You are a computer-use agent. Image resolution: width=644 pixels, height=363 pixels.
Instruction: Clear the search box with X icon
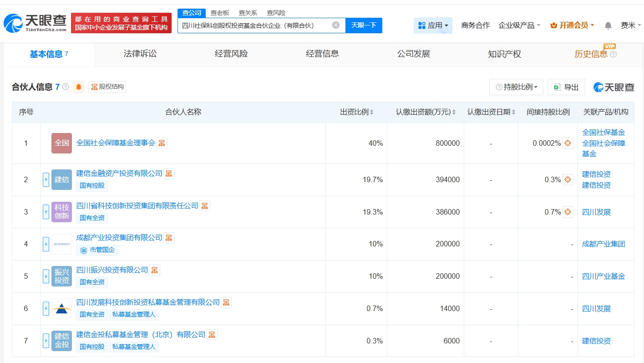click(335, 25)
